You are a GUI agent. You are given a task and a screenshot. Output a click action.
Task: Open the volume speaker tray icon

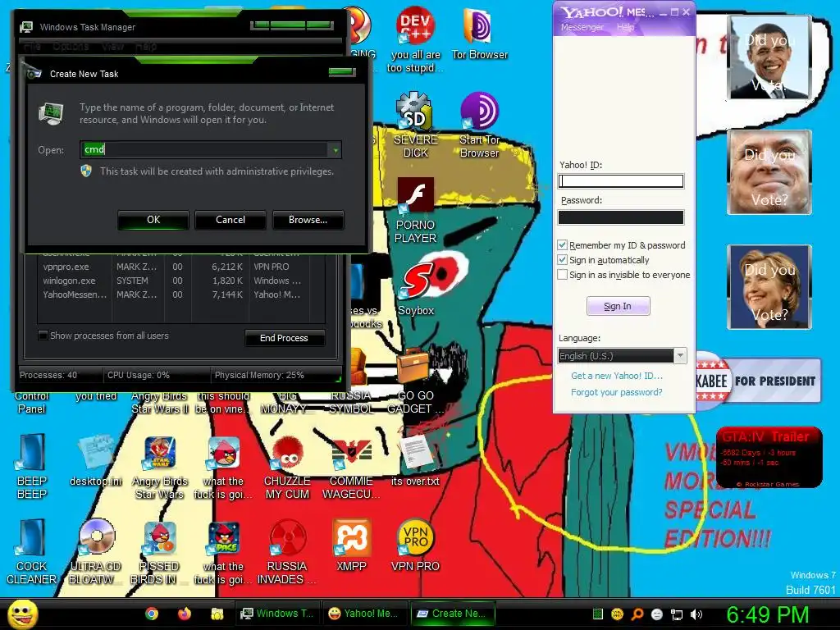[696, 614]
